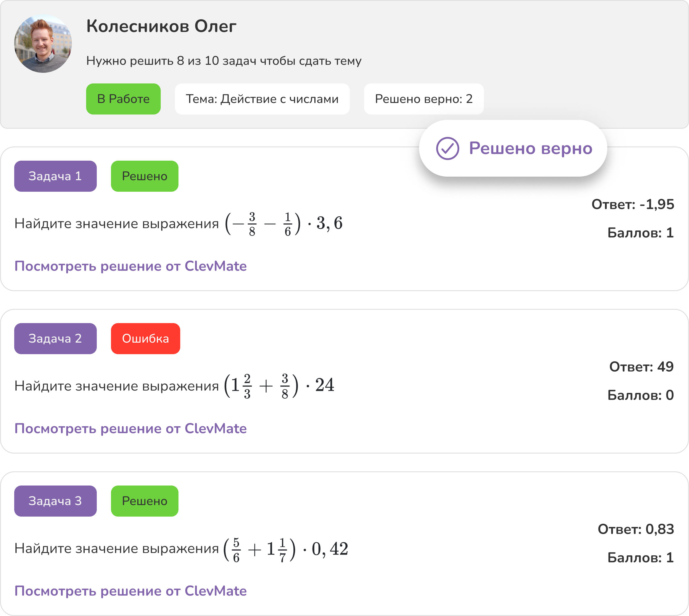Open ClevMate solution link for Задача 3

(x=130, y=591)
